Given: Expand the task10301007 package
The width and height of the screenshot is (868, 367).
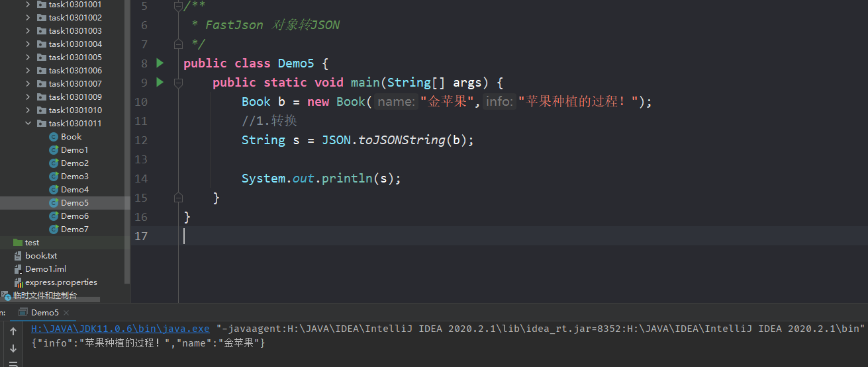Looking at the screenshot, I should (x=28, y=84).
